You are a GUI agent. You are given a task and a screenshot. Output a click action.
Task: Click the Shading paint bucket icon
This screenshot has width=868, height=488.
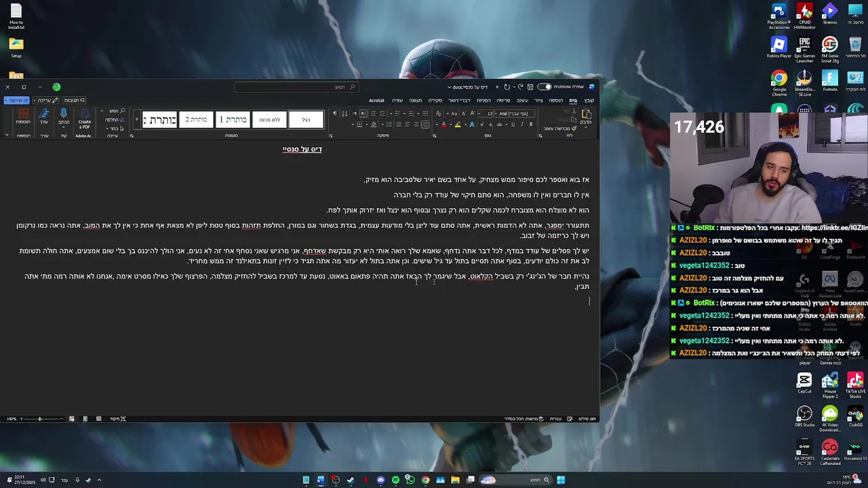[374, 124]
